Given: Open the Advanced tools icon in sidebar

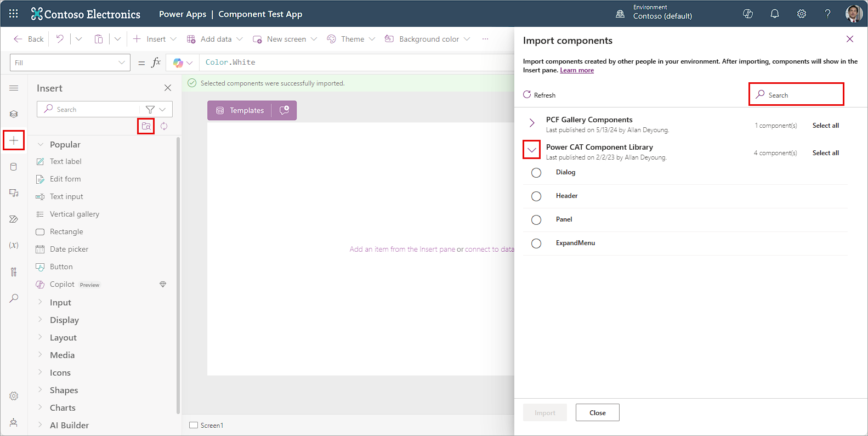Looking at the screenshot, I should pos(14,271).
